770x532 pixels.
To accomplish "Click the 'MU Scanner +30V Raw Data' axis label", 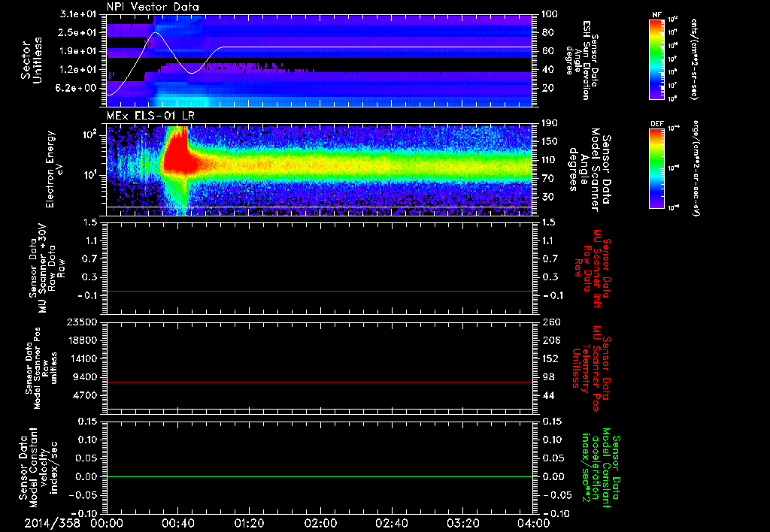I will [x=47, y=268].
